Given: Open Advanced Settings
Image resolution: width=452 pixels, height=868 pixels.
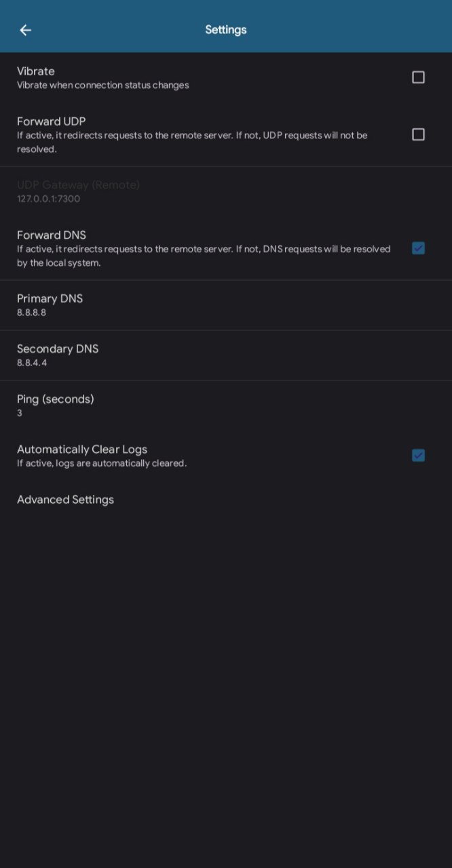Looking at the screenshot, I should pos(65,500).
